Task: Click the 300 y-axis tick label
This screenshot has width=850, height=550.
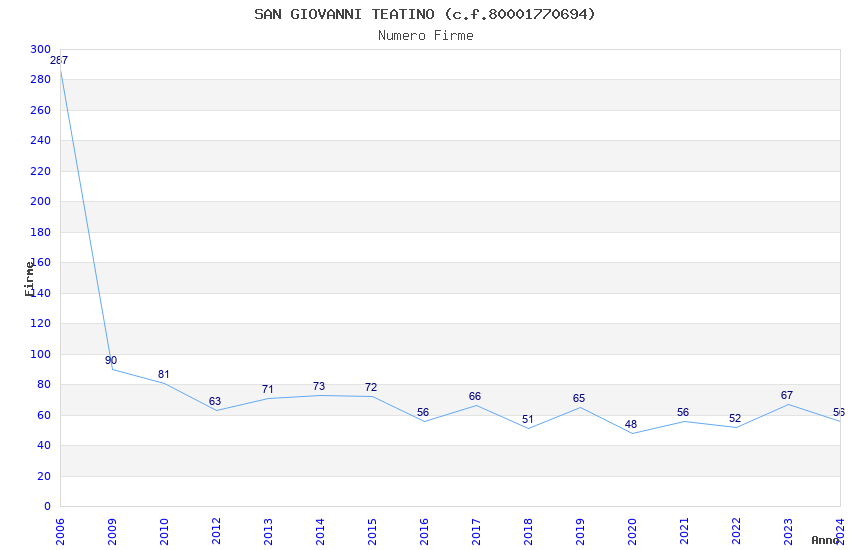Action: pyautogui.click(x=41, y=49)
